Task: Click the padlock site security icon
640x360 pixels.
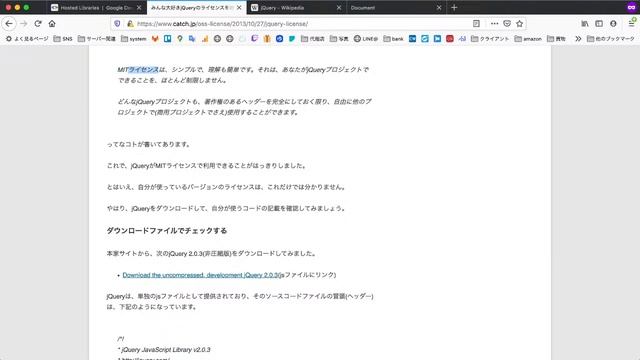Action: point(130,24)
